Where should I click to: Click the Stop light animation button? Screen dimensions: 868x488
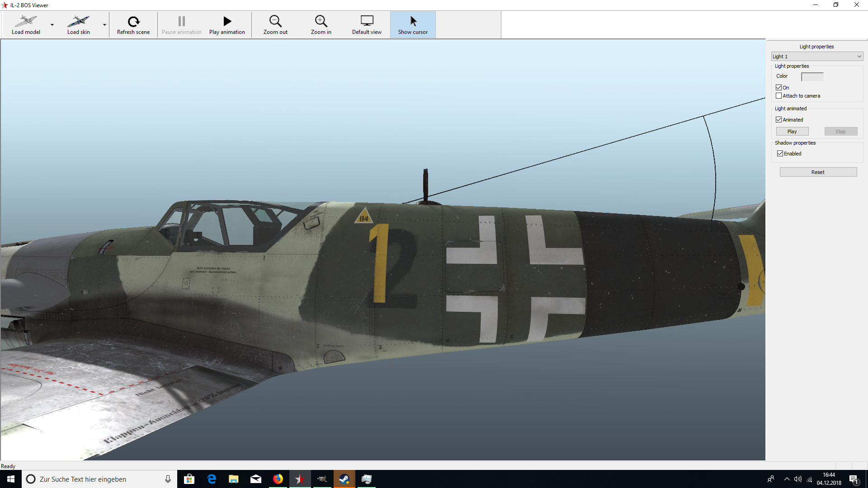click(840, 131)
